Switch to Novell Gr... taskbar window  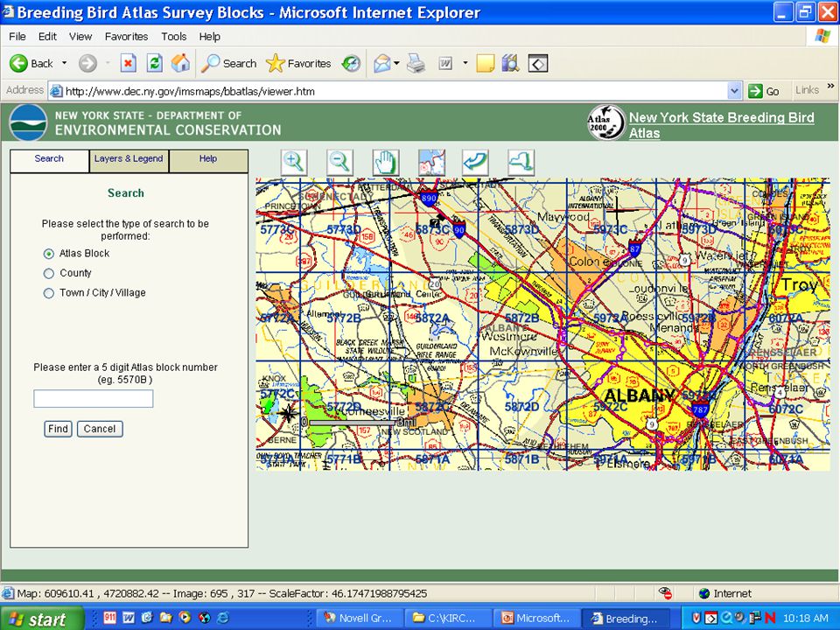point(358,619)
